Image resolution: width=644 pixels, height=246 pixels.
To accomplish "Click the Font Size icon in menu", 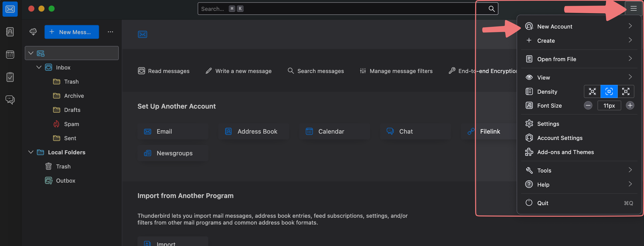I will coord(529,106).
